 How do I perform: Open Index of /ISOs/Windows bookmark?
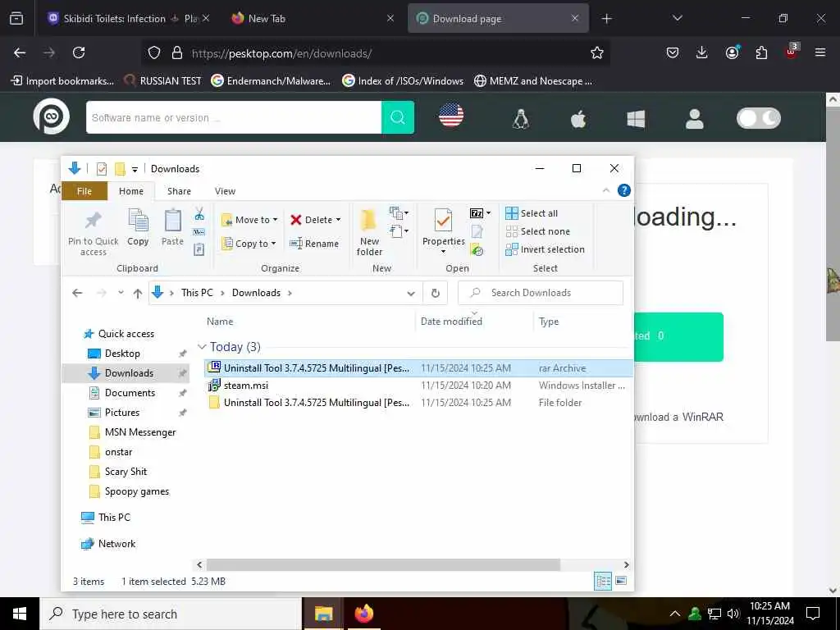pos(403,81)
